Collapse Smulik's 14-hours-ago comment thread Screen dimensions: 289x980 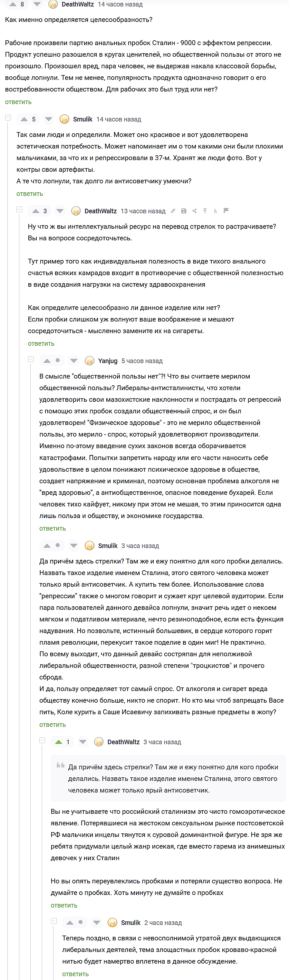(8, 118)
